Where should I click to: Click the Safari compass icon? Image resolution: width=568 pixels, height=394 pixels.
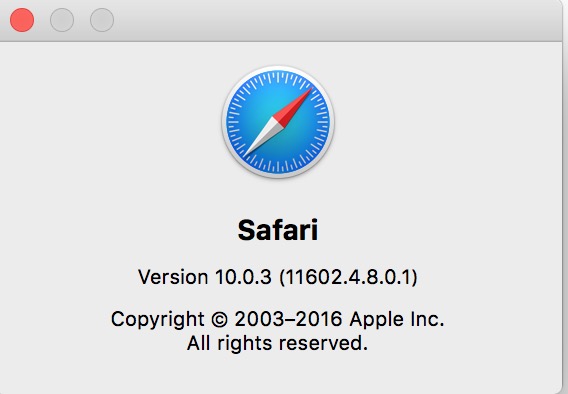click(x=278, y=122)
